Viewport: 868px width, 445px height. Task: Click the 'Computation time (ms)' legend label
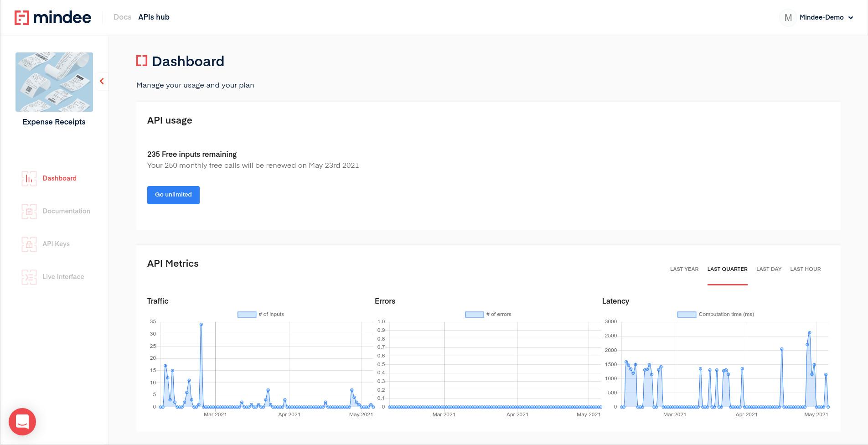[x=726, y=315]
